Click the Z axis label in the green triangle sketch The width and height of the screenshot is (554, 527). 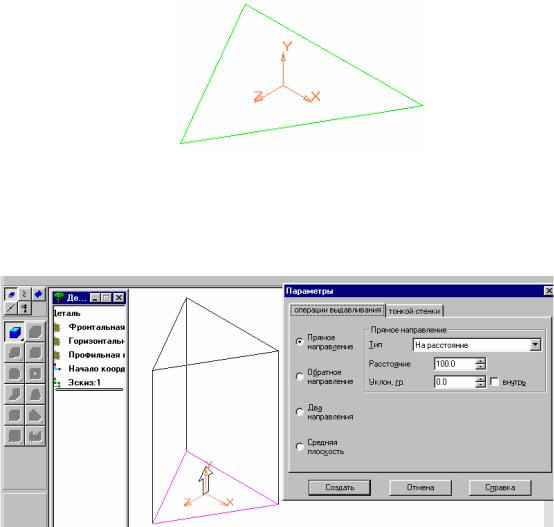coord(259,96)
